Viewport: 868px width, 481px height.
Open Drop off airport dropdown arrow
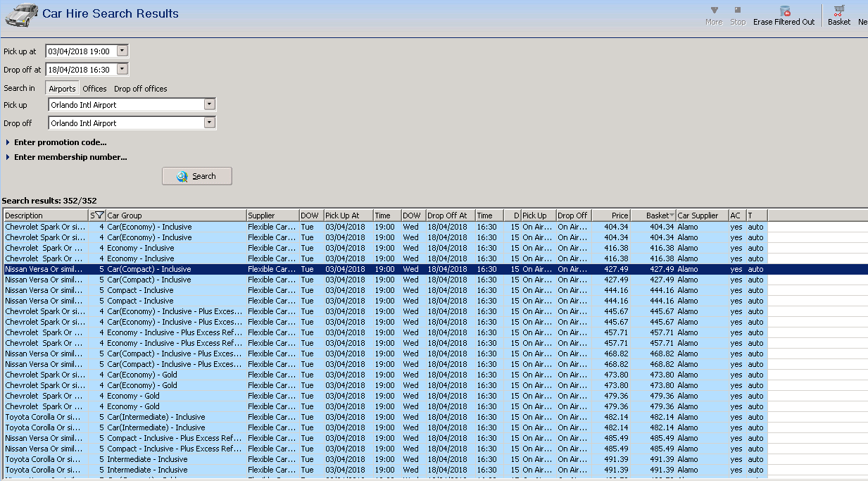[x=209, y=123]
